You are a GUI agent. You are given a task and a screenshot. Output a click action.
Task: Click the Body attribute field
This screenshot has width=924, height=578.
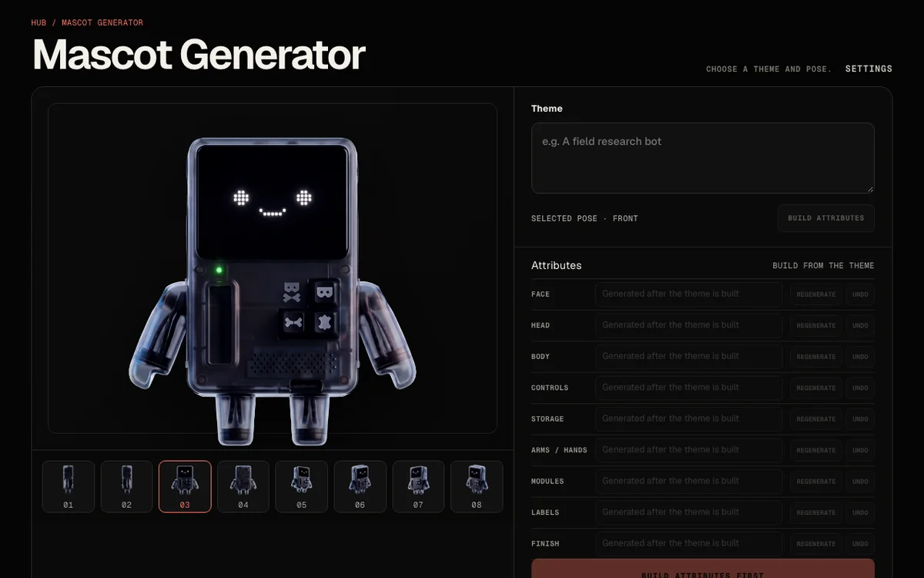(x=689, y=356)
